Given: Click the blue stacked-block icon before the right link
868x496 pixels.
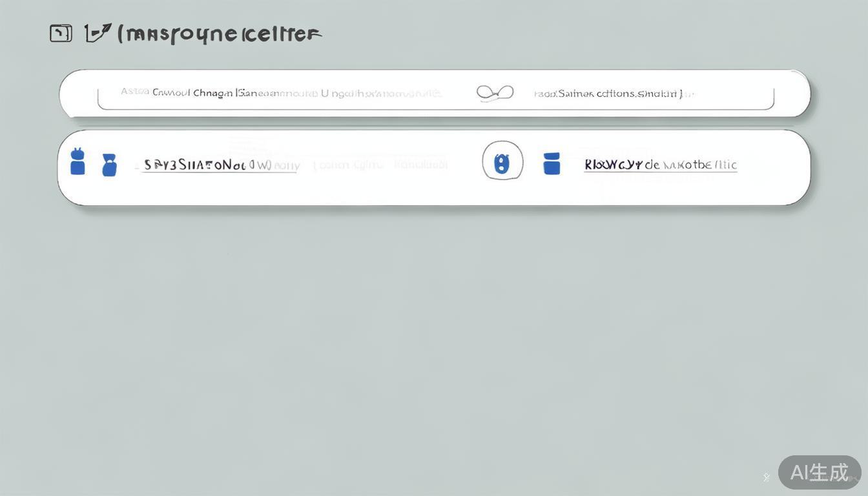Looking at the screenshot, I should tap(552, 164).
